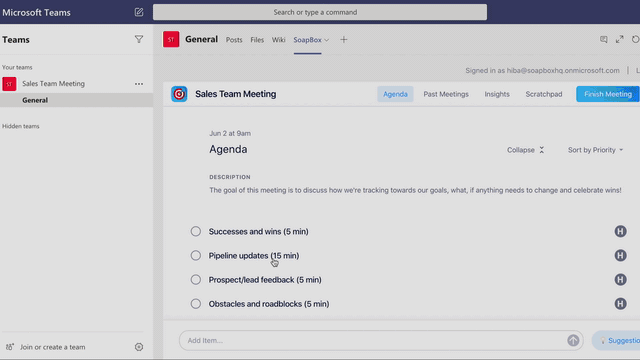Click the meeting description text
The height and width of the screenshot is (360, 640).
pos(415,190)
